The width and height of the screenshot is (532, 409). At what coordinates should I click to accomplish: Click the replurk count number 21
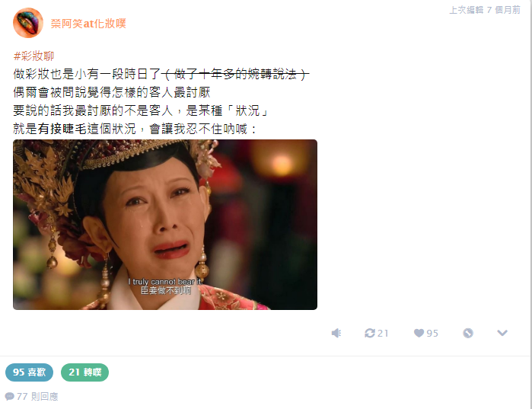point(383,334)
